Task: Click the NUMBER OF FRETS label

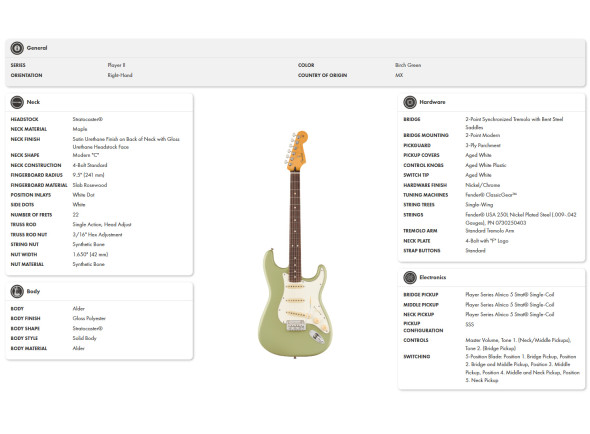Action: coord(31,215)
